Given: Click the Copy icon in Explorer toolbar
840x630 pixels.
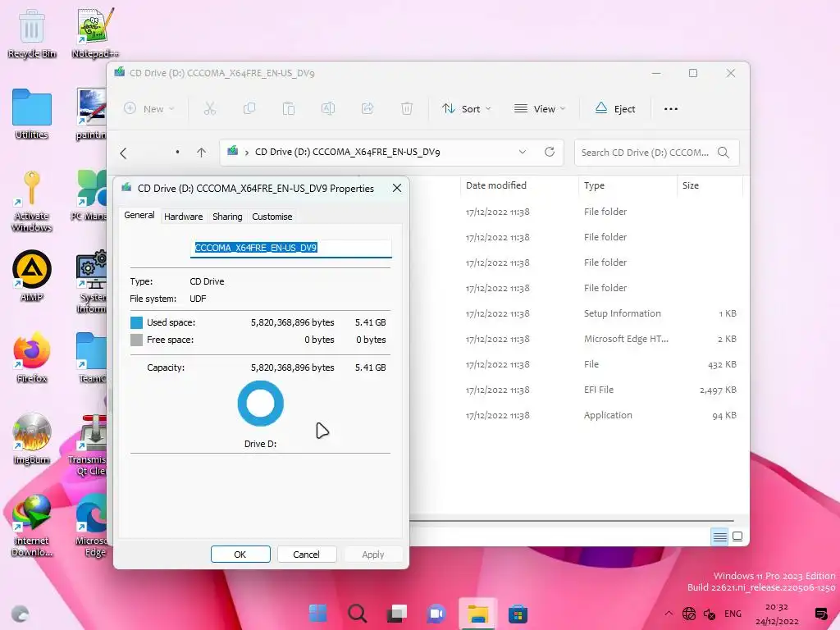Looking at the screenshot, I should [x=249, y=109].
